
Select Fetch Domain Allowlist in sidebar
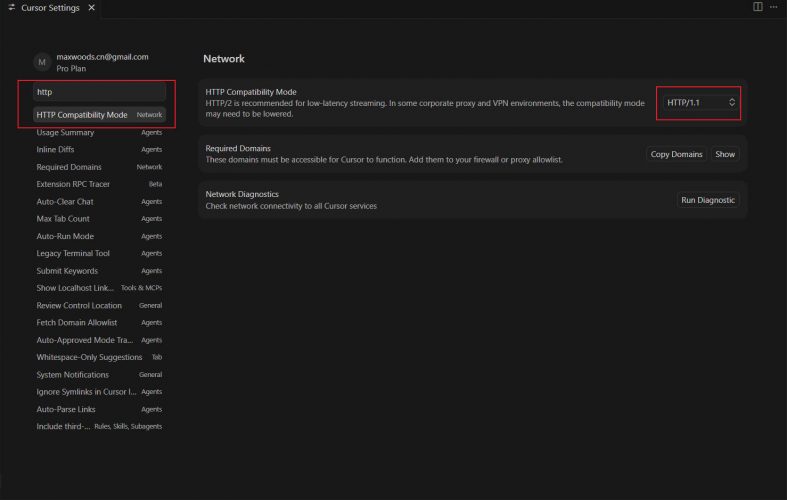[76, 323]
